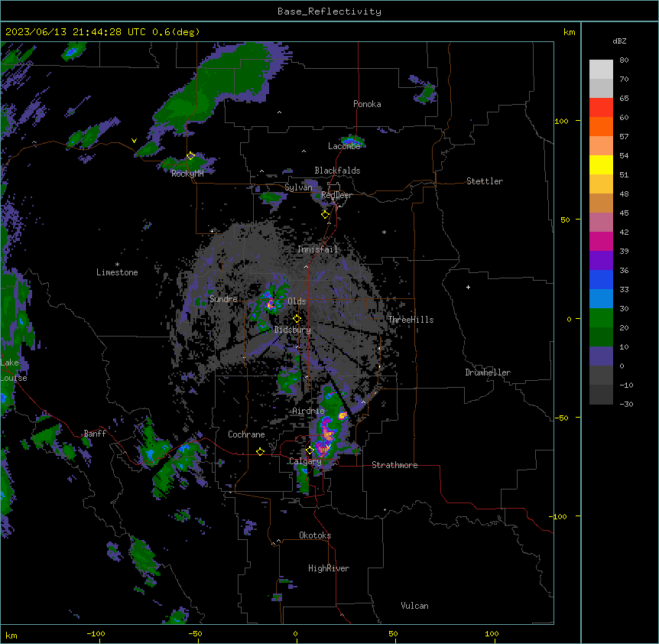
Task: Click the 80 value atop the dBZ scale
Action: tap(624, 60)
